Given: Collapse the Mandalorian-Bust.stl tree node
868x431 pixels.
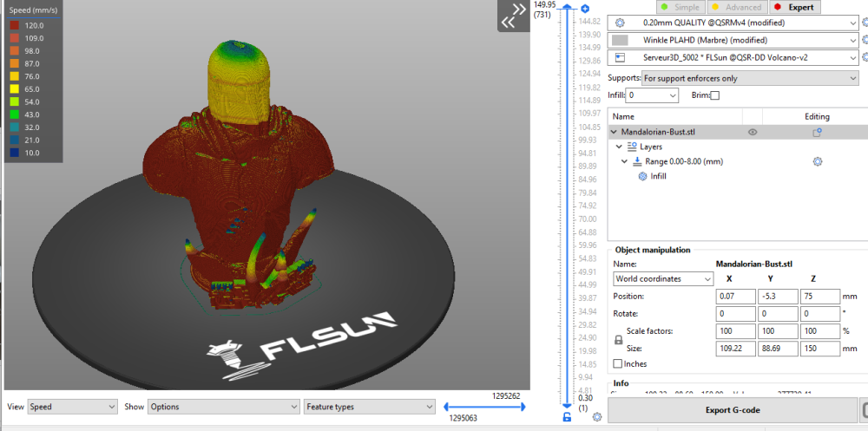Looking at the screenshot, I should point(614,132).
